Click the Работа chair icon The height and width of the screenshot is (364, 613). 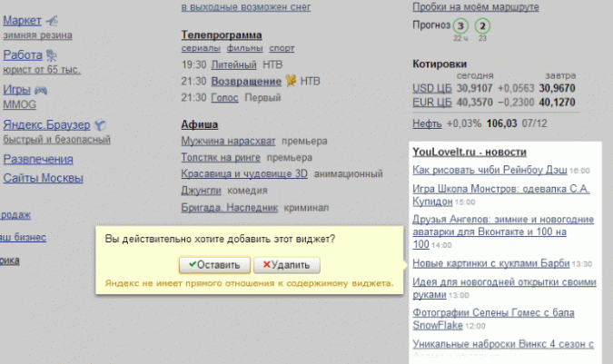[51, 55]
